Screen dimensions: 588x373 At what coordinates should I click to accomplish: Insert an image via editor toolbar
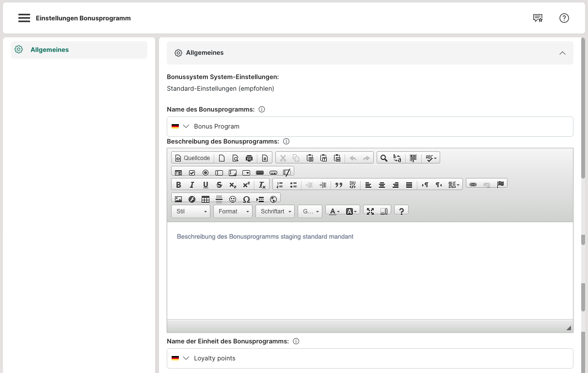[x=178, y=199]
